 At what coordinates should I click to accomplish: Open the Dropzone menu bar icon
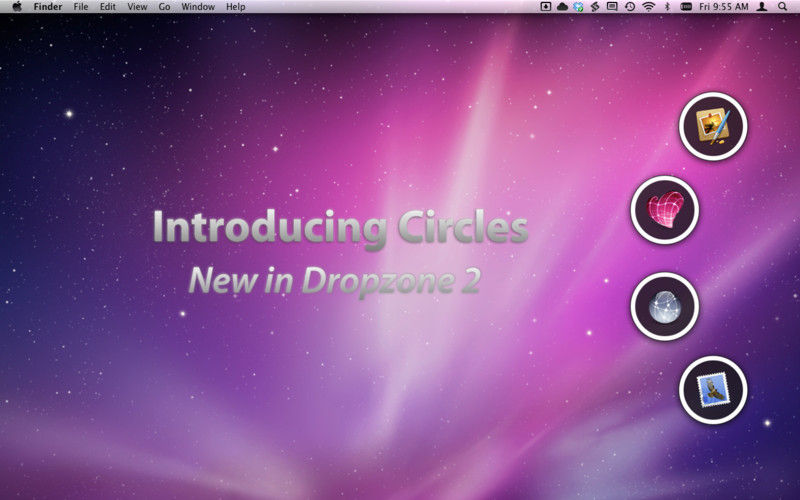545,7
